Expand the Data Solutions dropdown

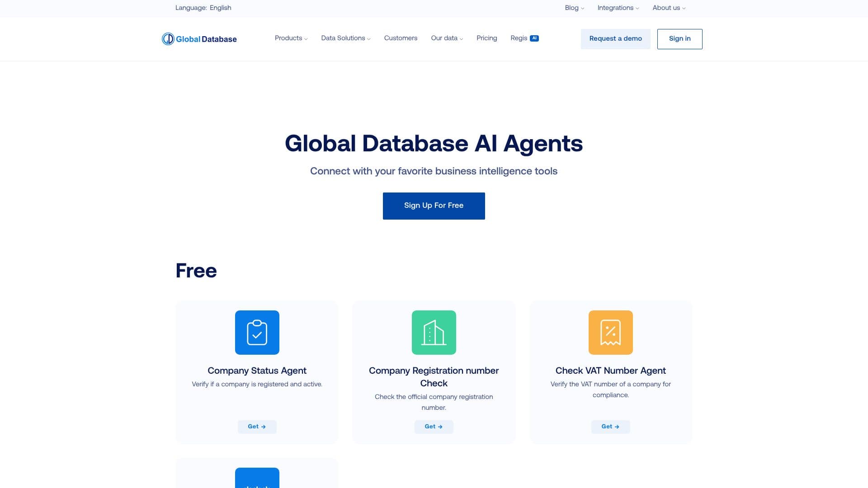pos(346,38)
